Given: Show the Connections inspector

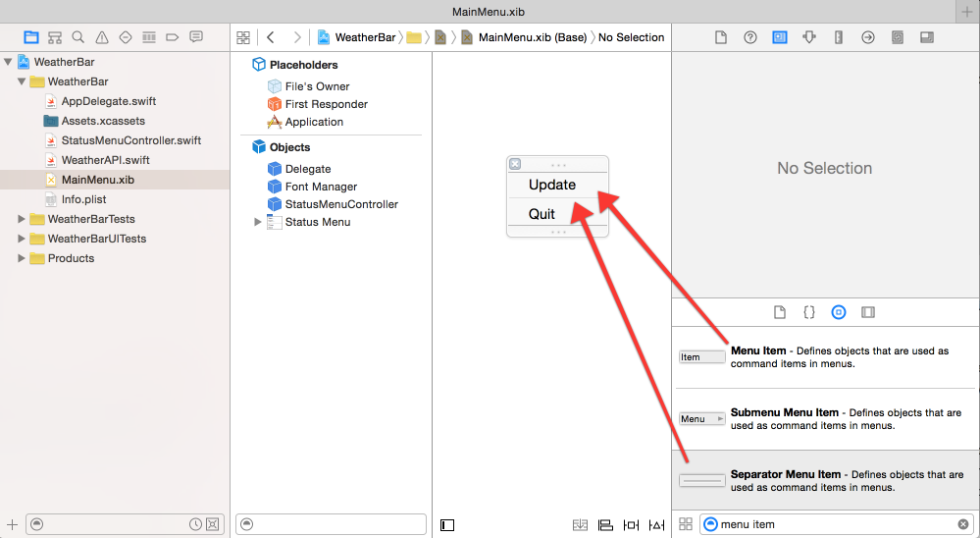Looking at the screenshot, I should pos(867,37).
